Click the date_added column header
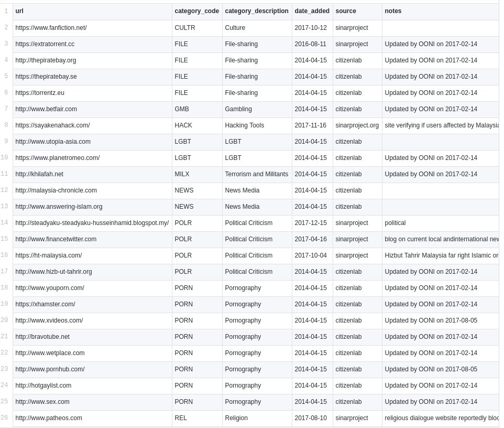 point(312,11)
